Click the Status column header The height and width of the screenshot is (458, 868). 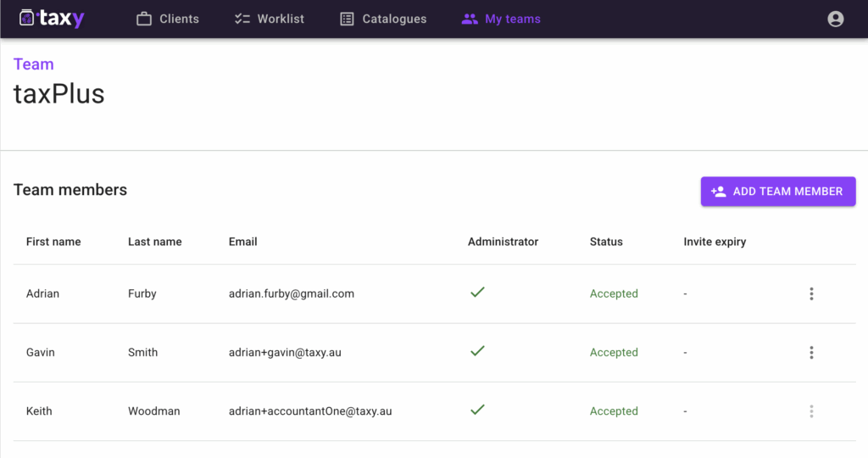(x=606, y=242)
